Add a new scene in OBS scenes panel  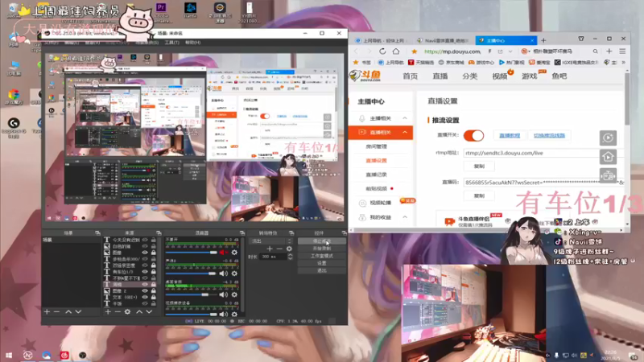47,312
